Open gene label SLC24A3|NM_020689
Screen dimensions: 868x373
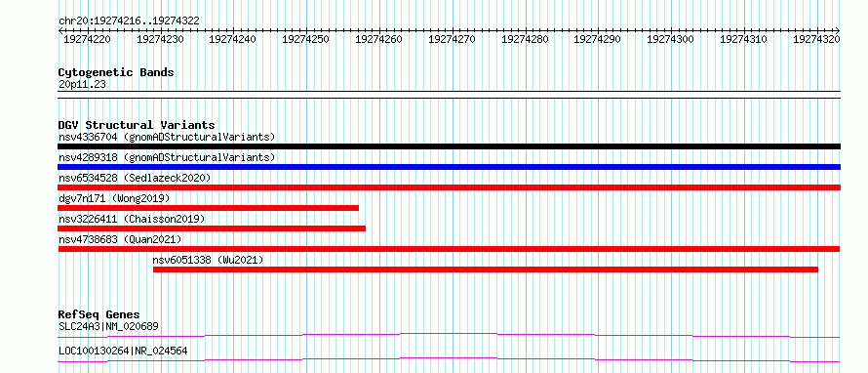coord(108,326)
